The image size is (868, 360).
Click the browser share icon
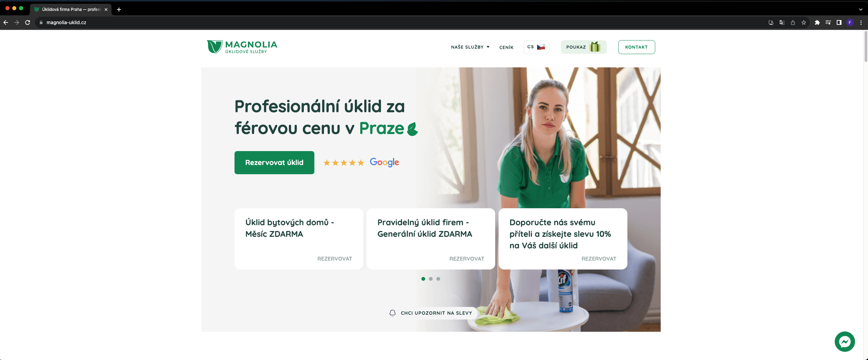(x=793, y=22)
